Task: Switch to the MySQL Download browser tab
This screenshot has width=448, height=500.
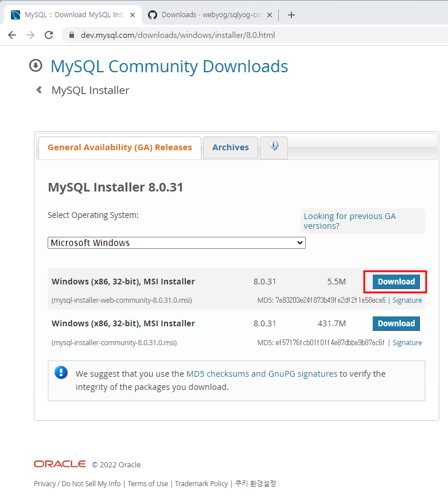Action: 73,15
